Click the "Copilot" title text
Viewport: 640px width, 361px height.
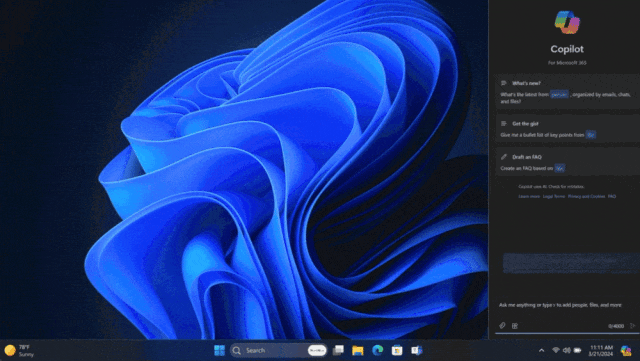pos(567,49)
